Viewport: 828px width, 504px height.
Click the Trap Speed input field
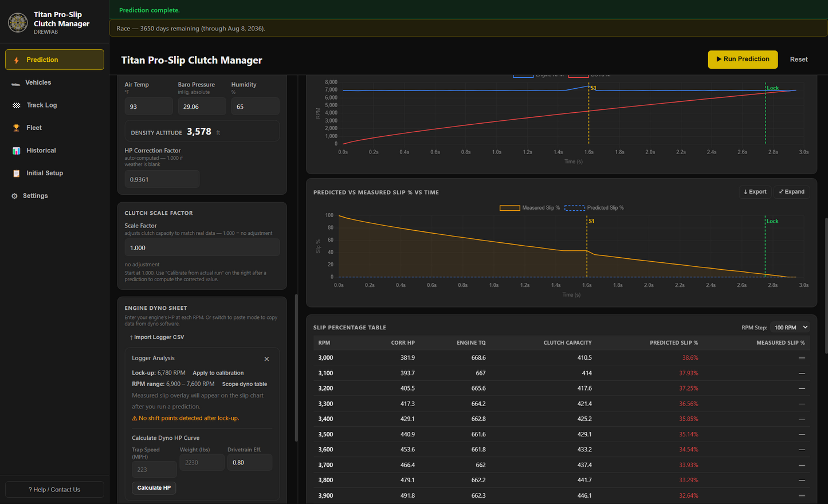coord(154,470)
